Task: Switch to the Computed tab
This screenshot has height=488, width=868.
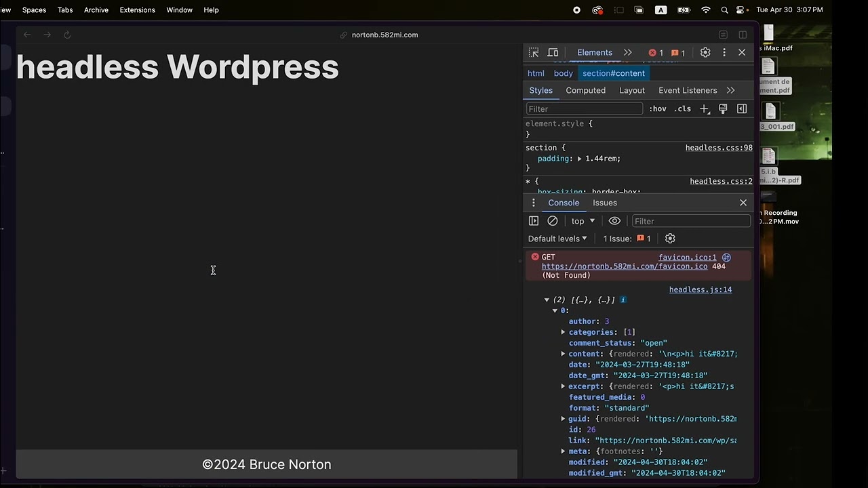Action: click(x=585, y=90)
